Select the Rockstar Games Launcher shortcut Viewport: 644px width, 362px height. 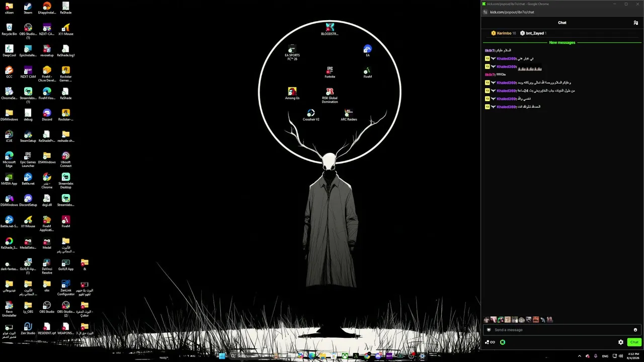[x=65, y=74]
